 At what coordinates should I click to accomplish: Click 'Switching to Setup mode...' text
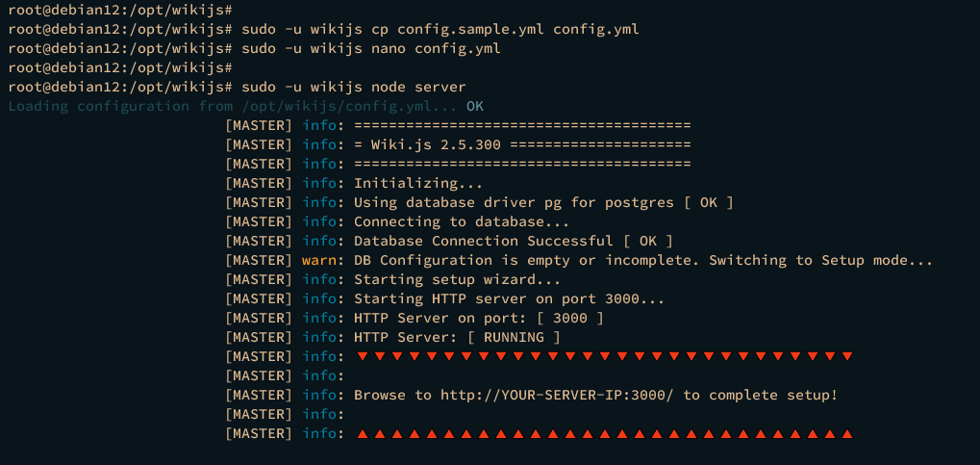tap(820, 260)
